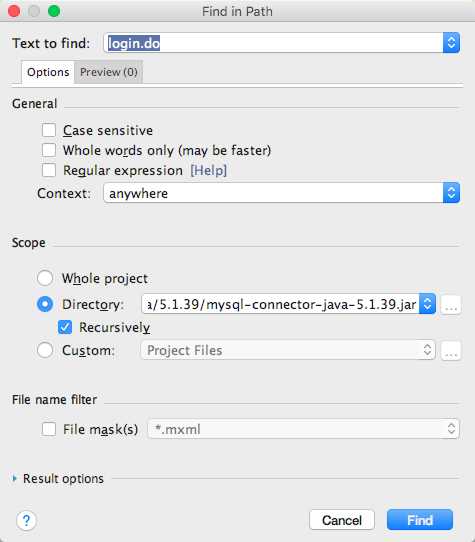Open Directory path history dropdown
Screen dimensions: 475x542
pyautogui.click(x=427, y=304)
